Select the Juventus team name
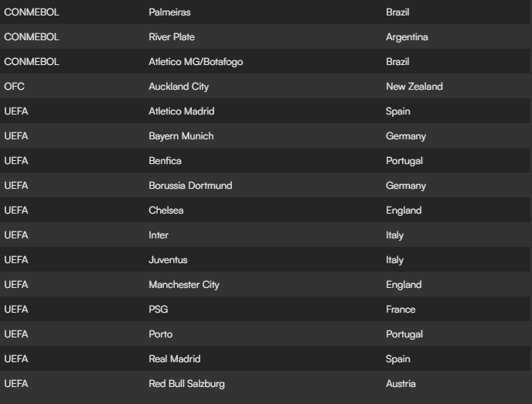Image resolution: width=532 pixels, height=404 pixels. click(x=168, y=260)
